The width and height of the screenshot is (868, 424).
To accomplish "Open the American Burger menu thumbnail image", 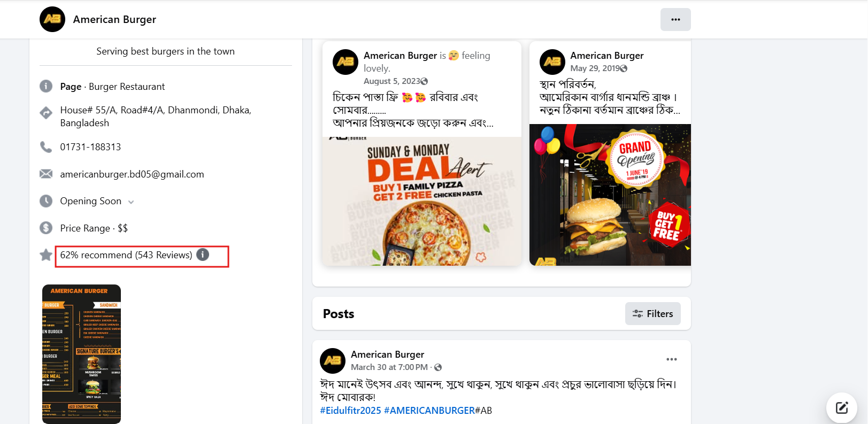I will pos(81,354).
